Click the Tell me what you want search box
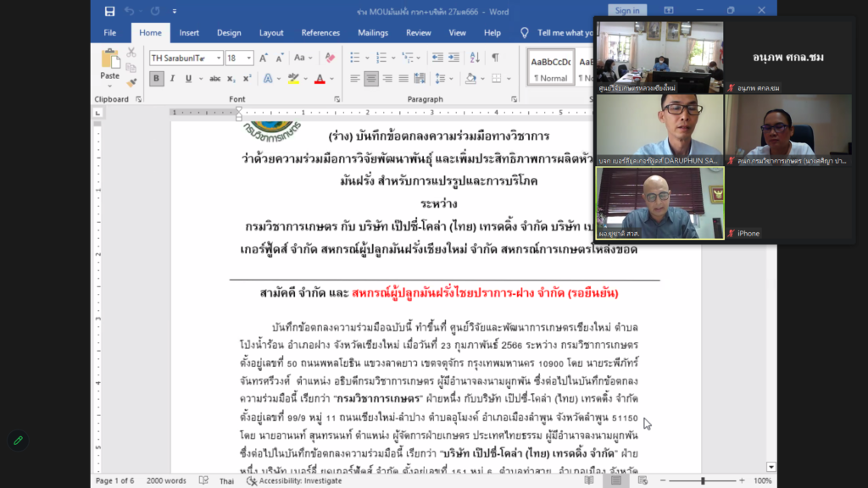This screenshot has height=488, width=868. (558, 33)
